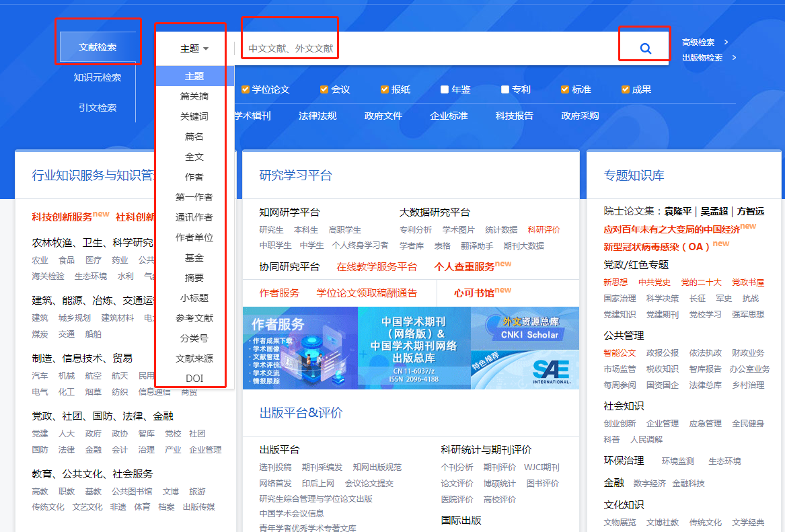Uncheck the 会议 checkbox
The width and height of the screenshot is (785, 532).
click(324, 89)
